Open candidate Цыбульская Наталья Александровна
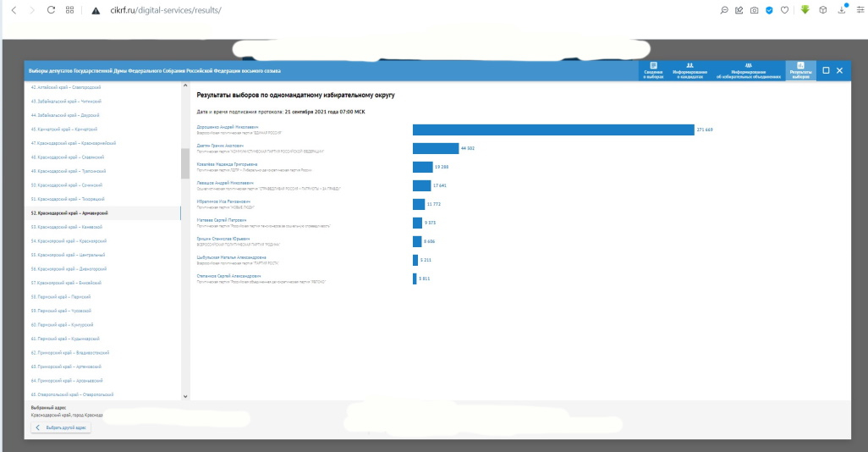This screenshot has height=452, width=868. (x=232, y=257)
